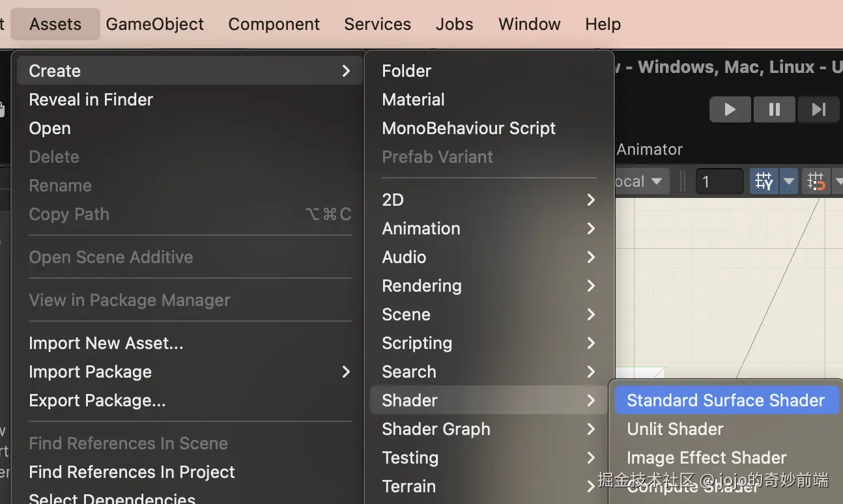Toggle grid snapping magnet icon
Screen dimensions: 843x504
[x=816, y=181]
